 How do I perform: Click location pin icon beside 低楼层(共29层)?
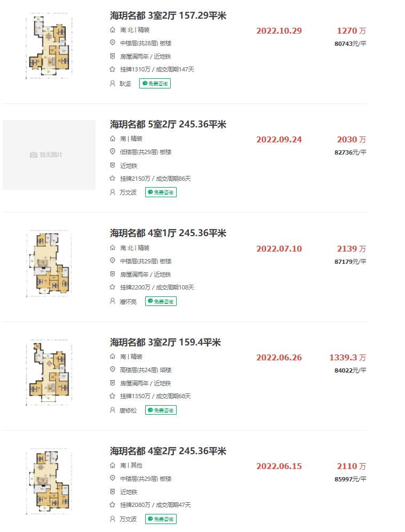(x=113, y=152)
